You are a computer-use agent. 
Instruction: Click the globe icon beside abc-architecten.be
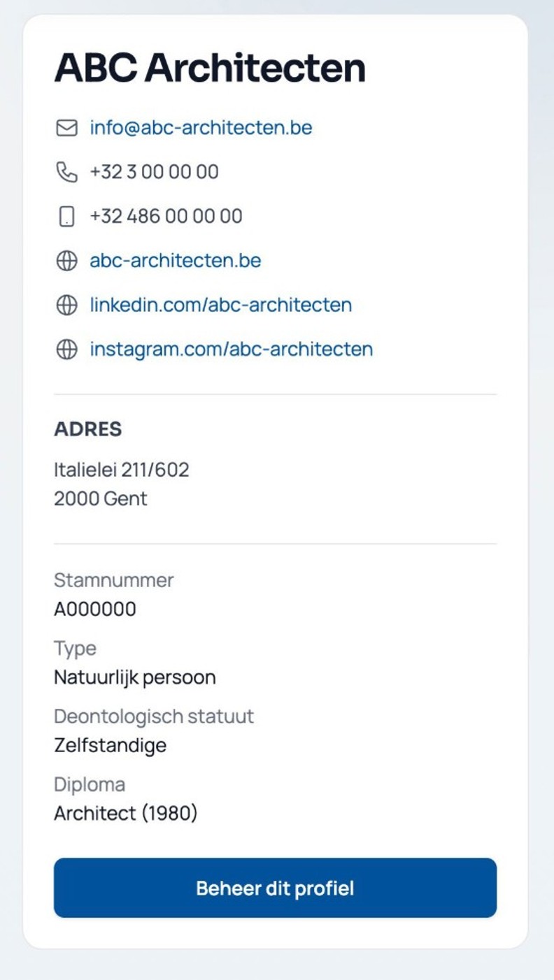pyautogui.click(x=66, y=261)
